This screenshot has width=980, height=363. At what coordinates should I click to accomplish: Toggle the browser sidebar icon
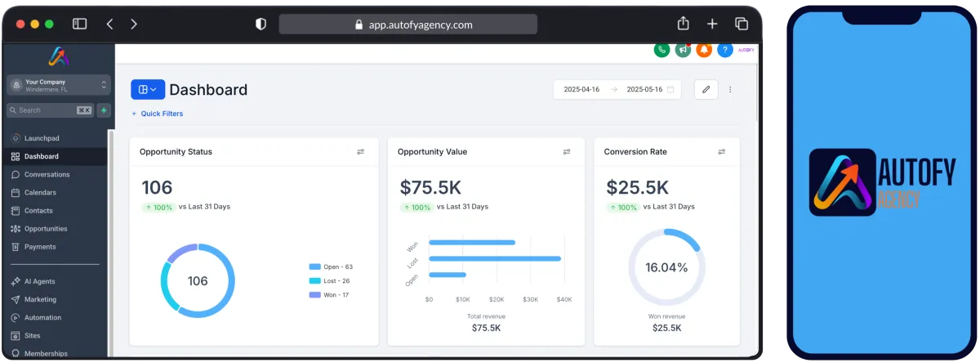tap(79, 24)
